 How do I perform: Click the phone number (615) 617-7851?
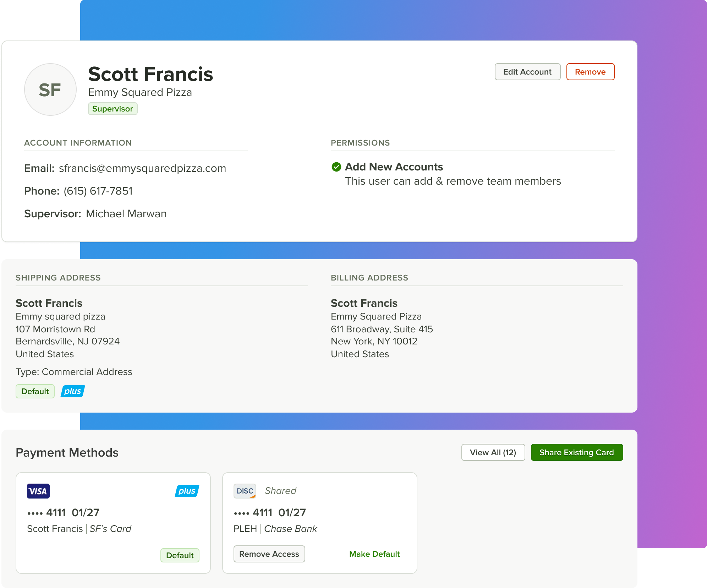click(98, 191)
